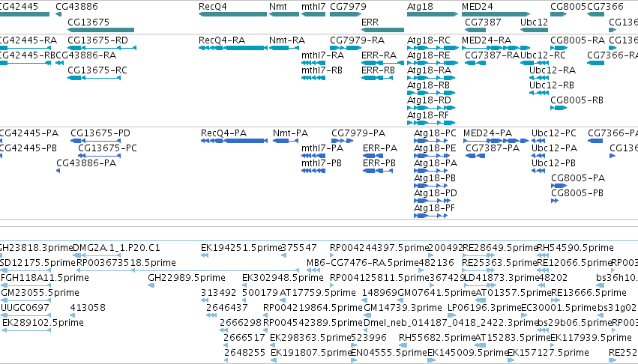Click the ERR-PB protein

click(378, 171)
